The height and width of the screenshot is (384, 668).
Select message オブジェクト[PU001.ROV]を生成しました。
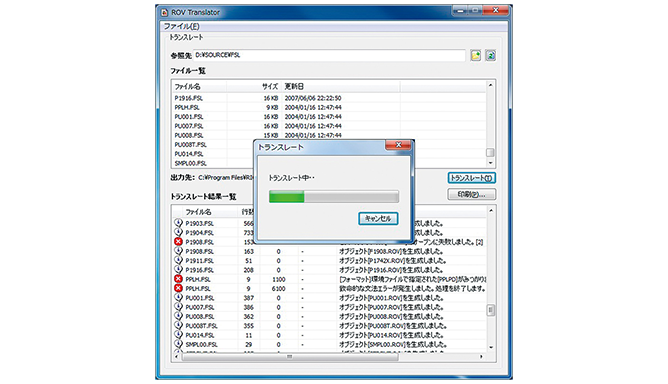coord(391,298)
